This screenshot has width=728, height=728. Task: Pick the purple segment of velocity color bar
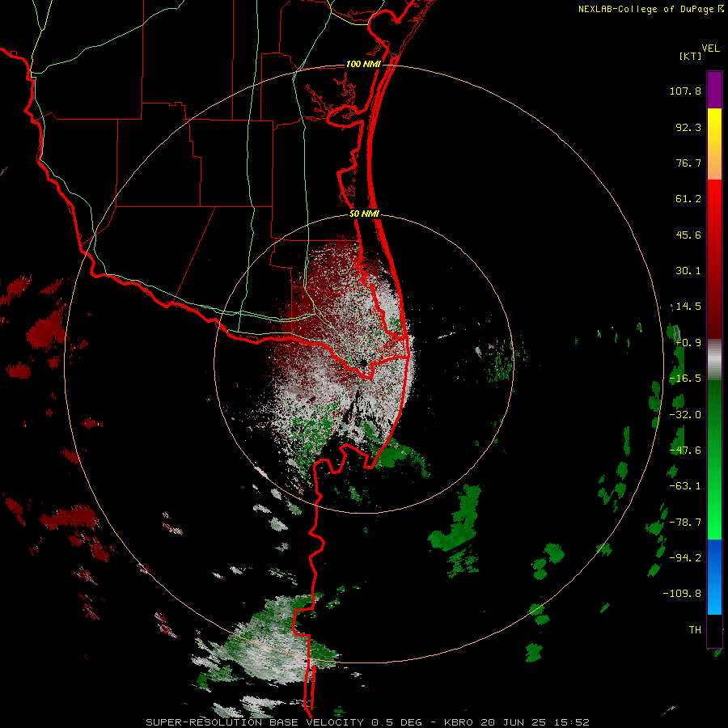pyautogui.click(x=714, y=90)
